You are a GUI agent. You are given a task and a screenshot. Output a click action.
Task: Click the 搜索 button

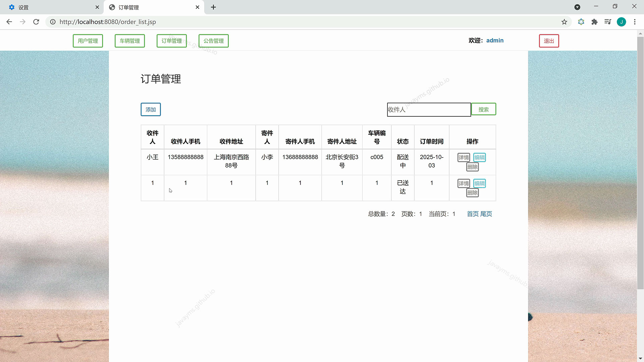483,109
